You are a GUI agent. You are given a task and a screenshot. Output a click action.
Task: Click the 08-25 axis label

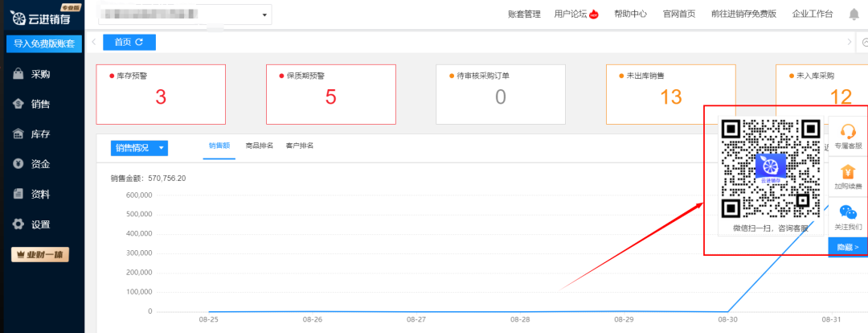pos(209,319)
